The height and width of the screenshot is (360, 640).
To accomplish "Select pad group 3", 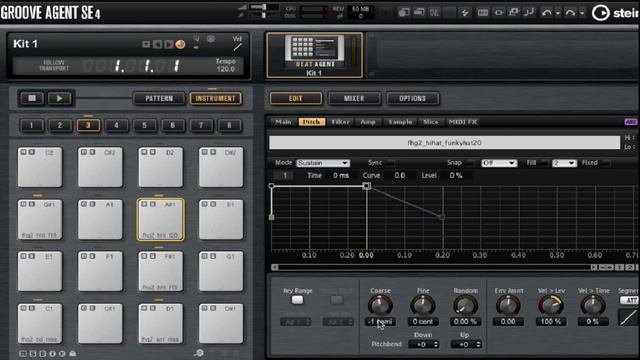I will coord(88,125).
